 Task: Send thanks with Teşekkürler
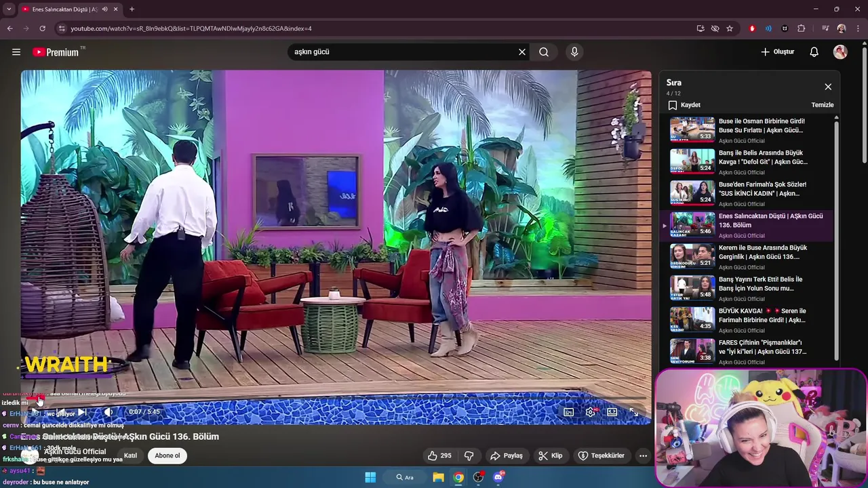601,455
